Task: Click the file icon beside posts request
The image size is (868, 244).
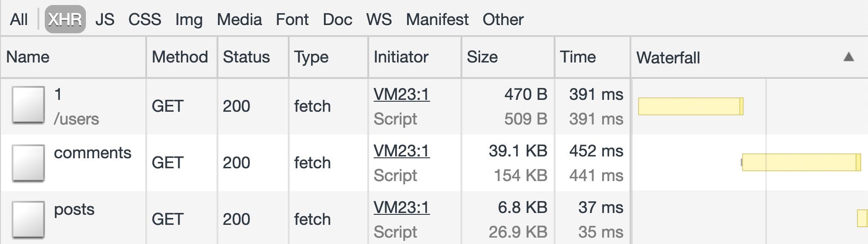Action: tap(28, 220)
